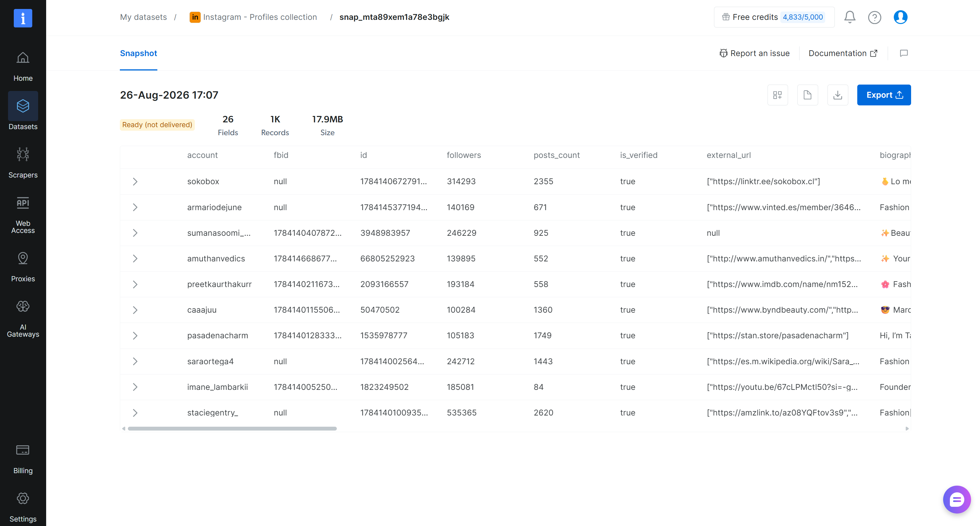Click the file document icon button
The image size is (980, 526).
[x=807, y=95]
